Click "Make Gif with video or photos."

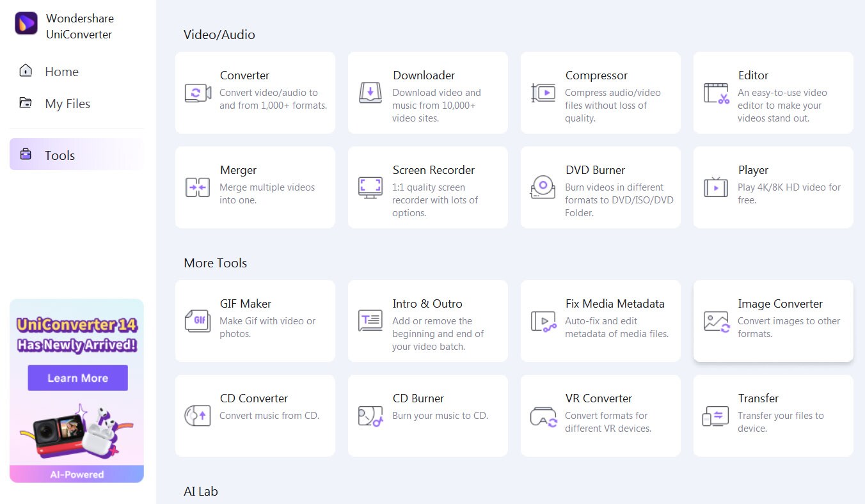pyautogui.click(x=267, y=327)
